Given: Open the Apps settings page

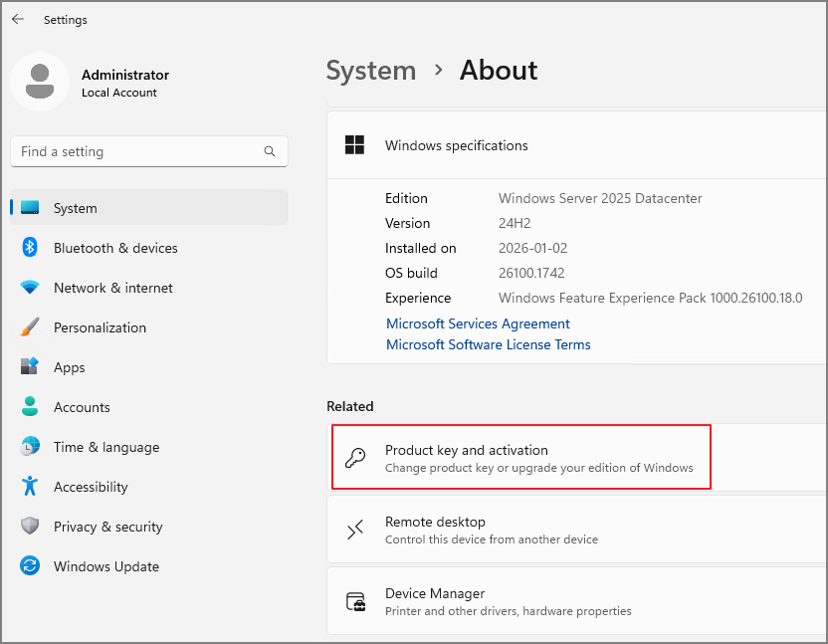Looking at the screenshot, I should pyautogui.click(x=149, y=367).
